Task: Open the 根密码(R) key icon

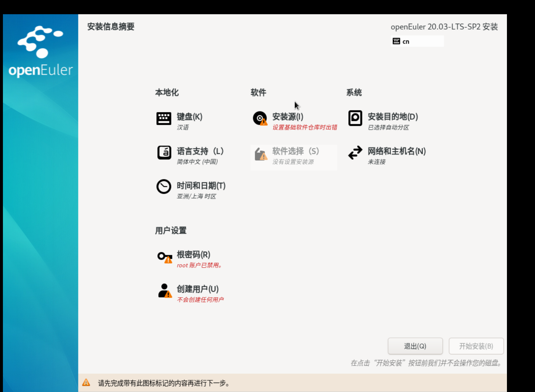Action: tap(165, 257)
